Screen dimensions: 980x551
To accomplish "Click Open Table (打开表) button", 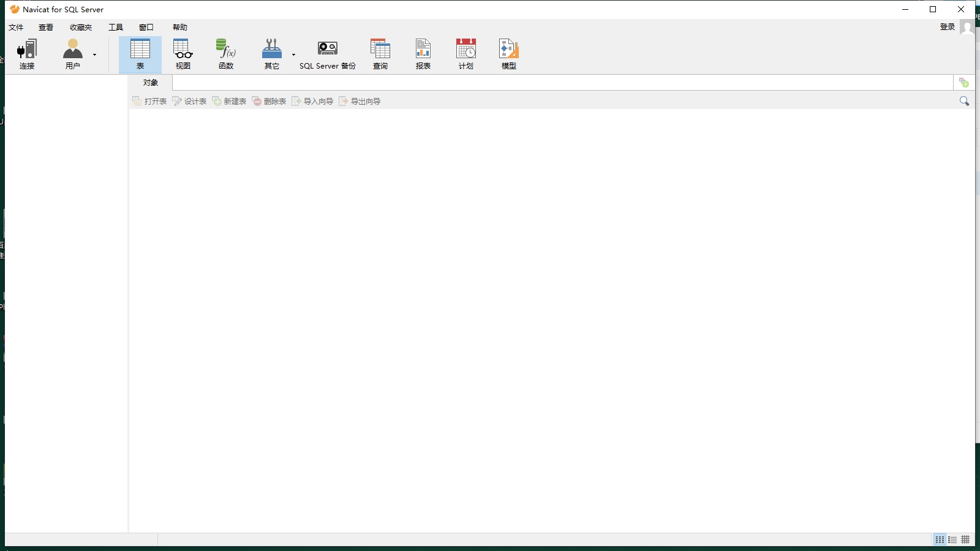I will tap(149, 101).
